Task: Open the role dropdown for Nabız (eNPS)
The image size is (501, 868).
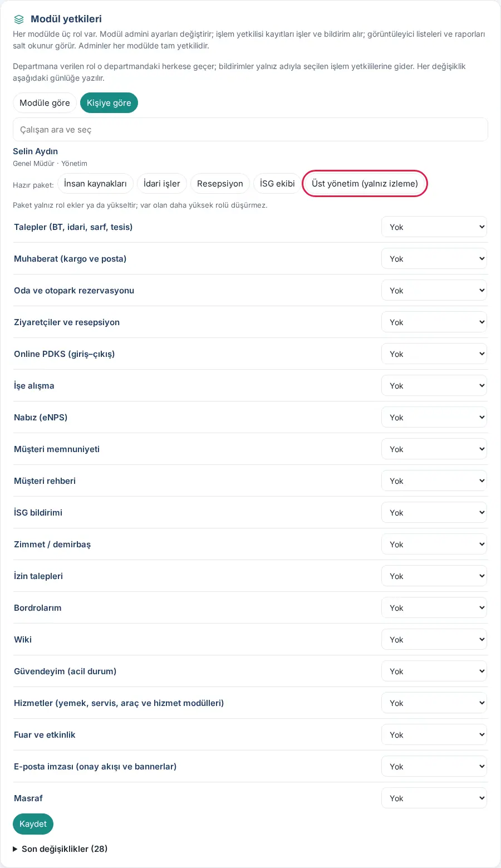Action: (434, 418)
